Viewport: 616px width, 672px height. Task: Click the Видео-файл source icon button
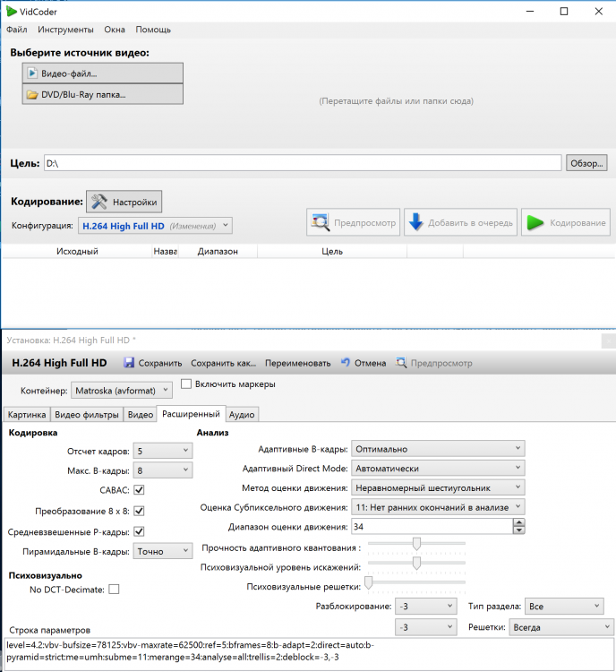pos(101,73)
